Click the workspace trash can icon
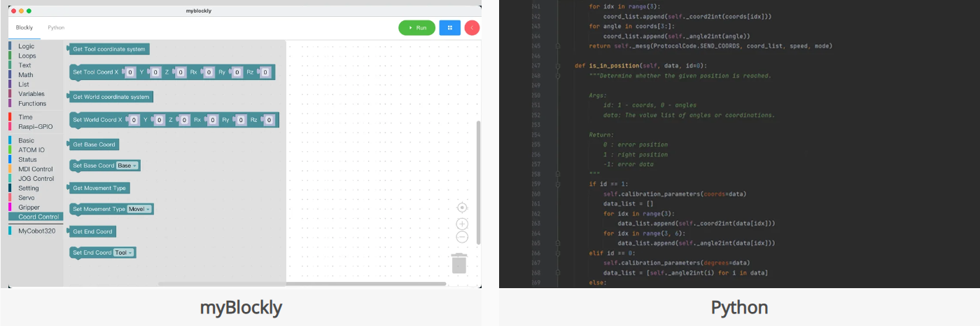This screenshot has height=326, width=980. [459, 263]
